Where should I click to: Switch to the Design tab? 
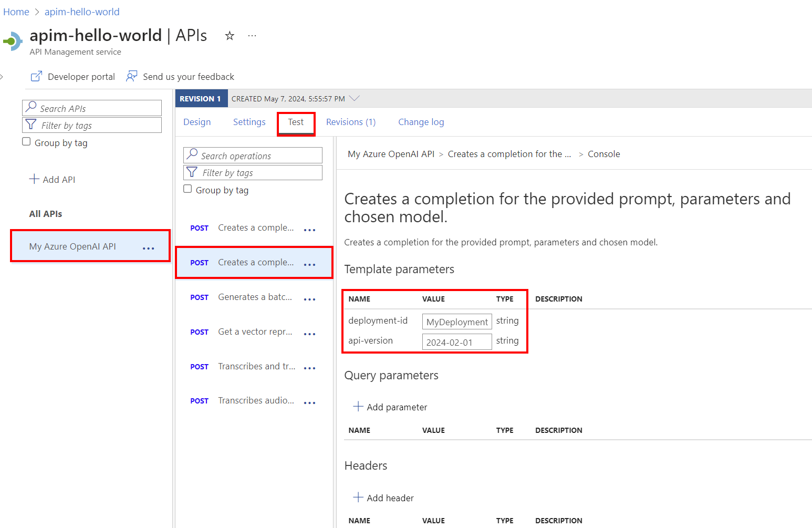point(197,121)
